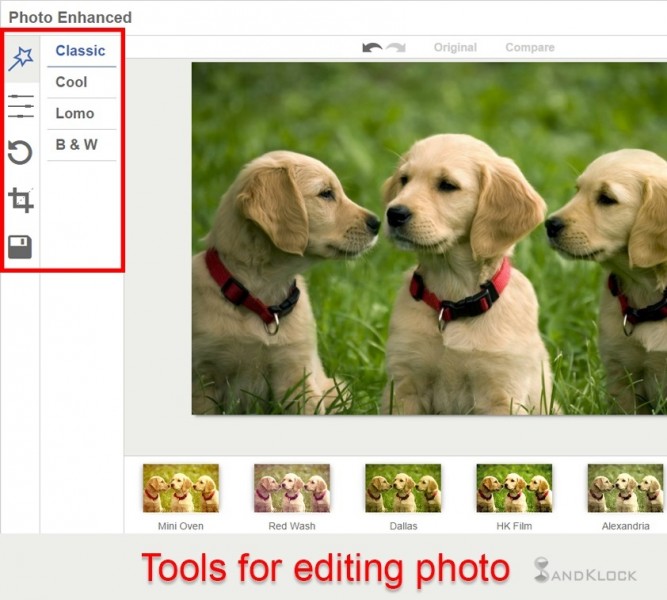The image size is (667, 600).
Task: Click the Mini Oven label
Action: (181, 526)
